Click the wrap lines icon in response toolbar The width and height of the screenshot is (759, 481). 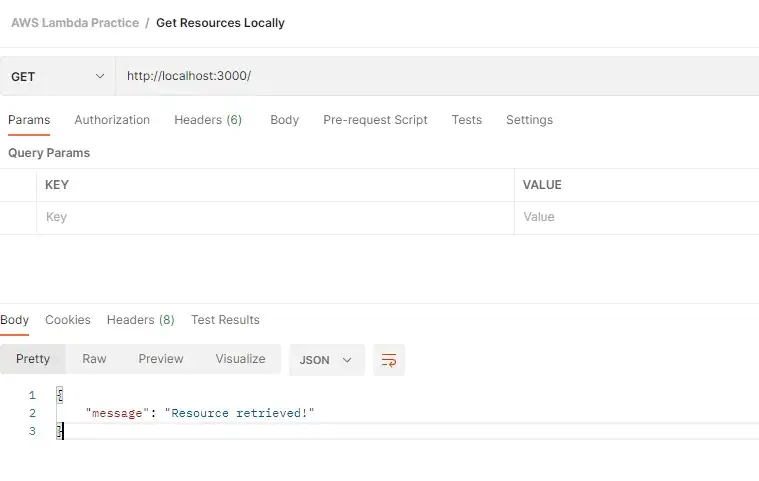click(389, 359)
